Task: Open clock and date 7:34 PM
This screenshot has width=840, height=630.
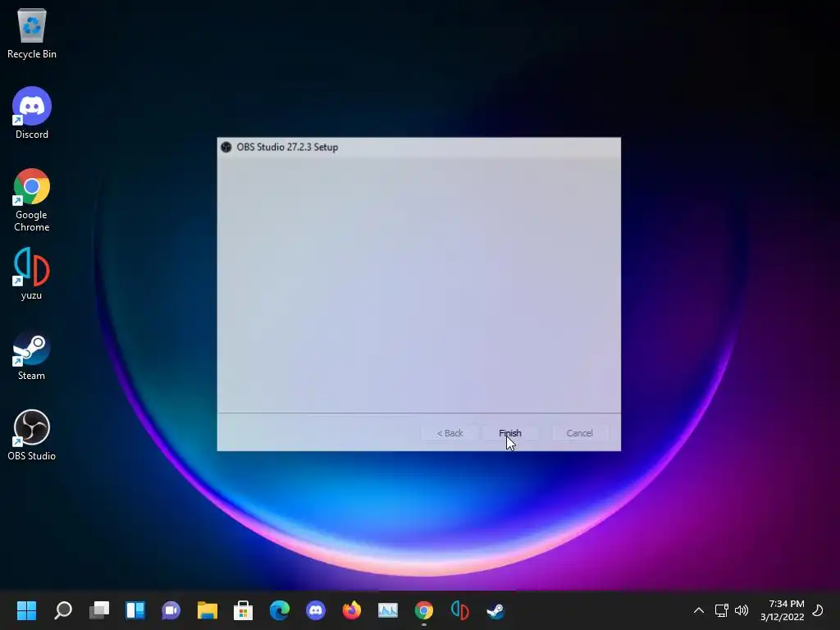Action: [x=782, y=610]
